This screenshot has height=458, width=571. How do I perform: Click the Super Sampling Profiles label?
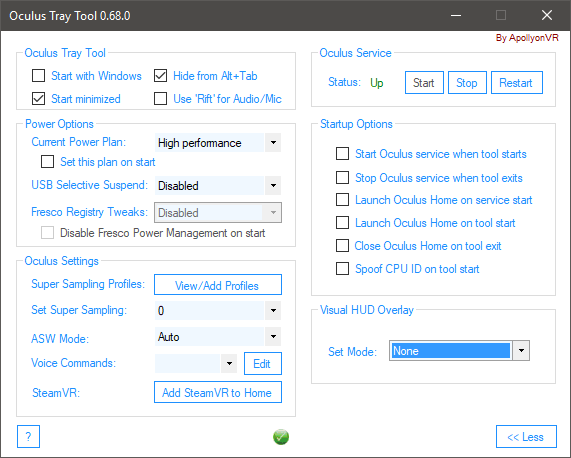pos(88,284)
